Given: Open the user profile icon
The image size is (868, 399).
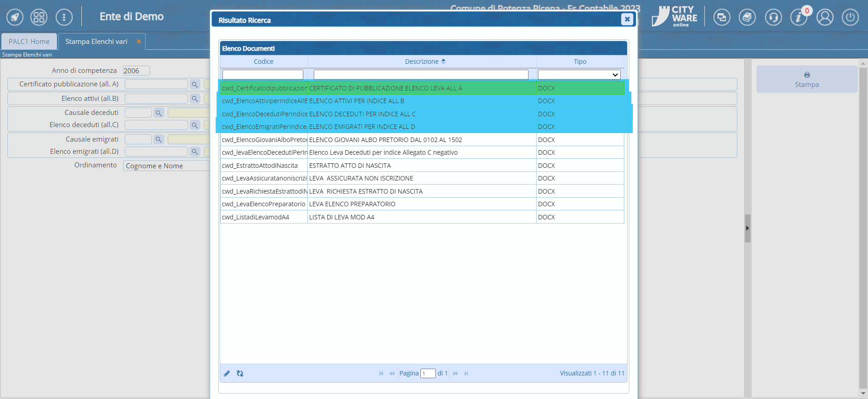Looking at the screenshot, I should (x=825, y=18).
